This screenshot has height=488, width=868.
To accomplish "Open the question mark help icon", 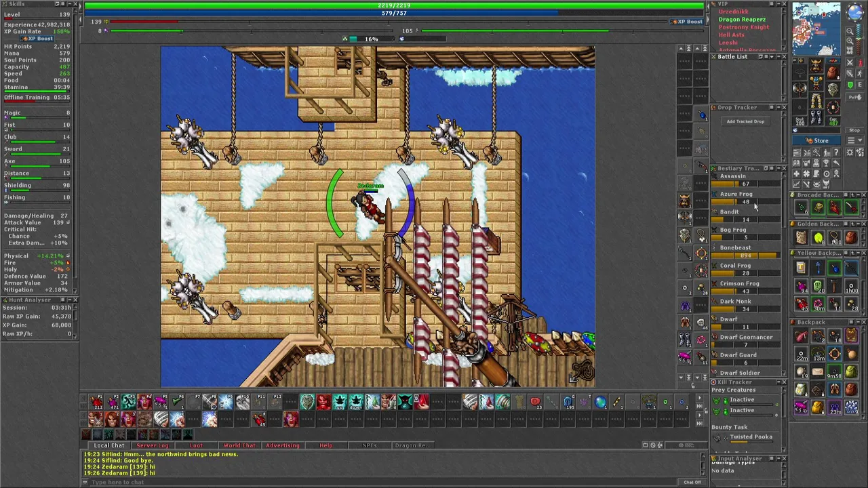I will (835, 152).
